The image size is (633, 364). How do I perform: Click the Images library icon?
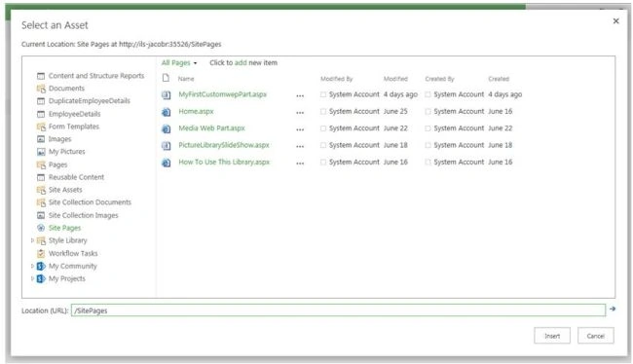click(41, 139)
